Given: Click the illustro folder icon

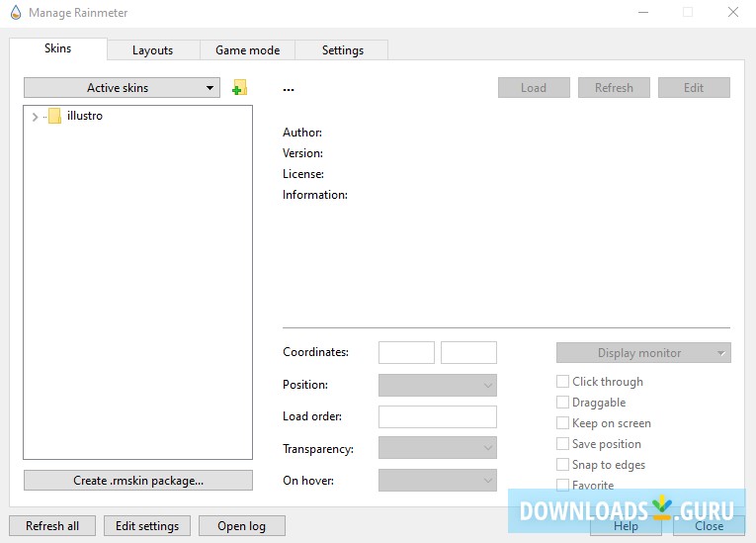Looking at the screenshot, I should (x=54, y=116).
